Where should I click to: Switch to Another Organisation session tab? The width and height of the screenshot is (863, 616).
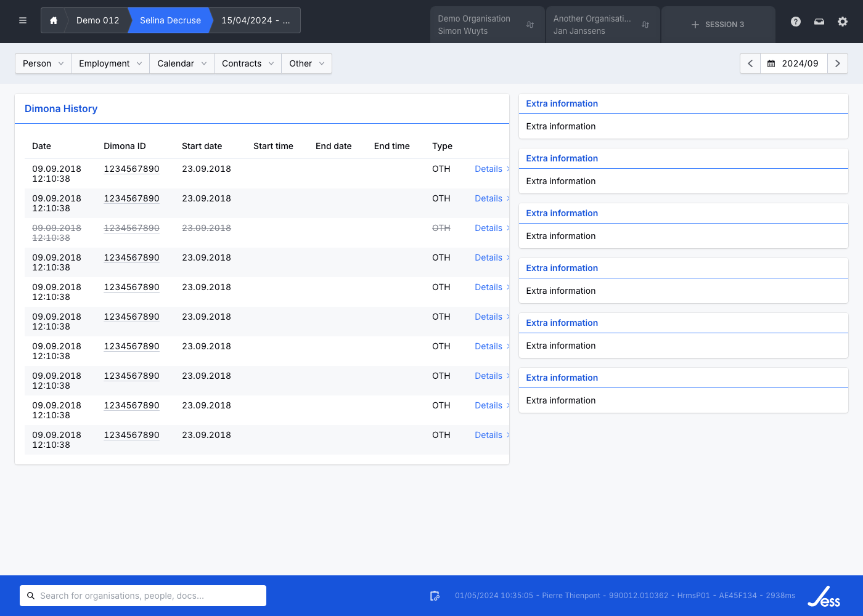(x=602, y=25)
